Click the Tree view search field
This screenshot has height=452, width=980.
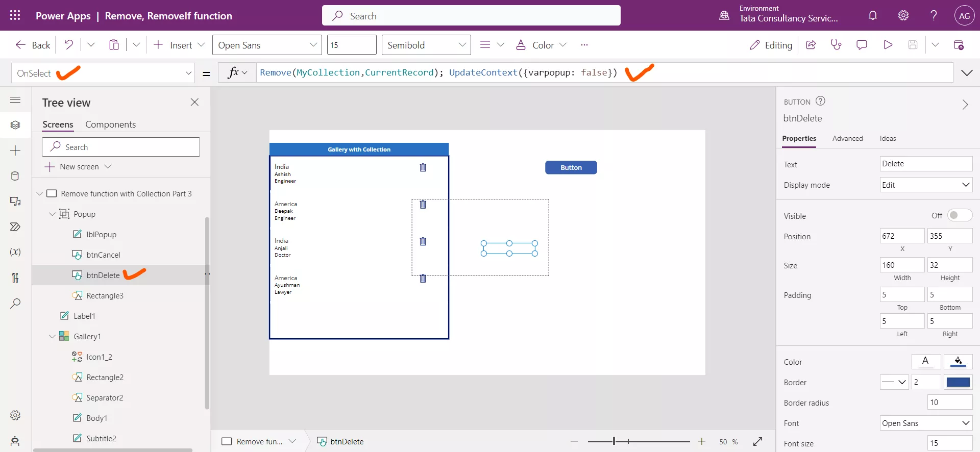coord(121,147)
